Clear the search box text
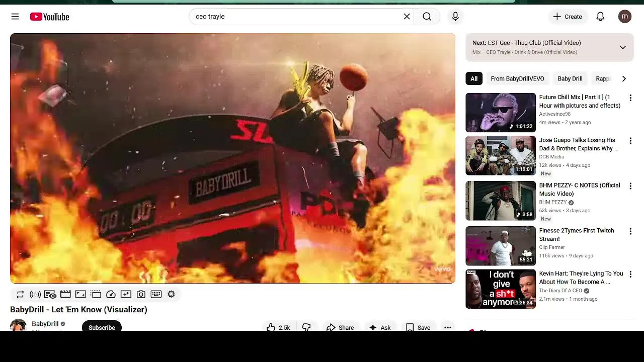Viewport: 644px width, 362px height. (407, 17)
